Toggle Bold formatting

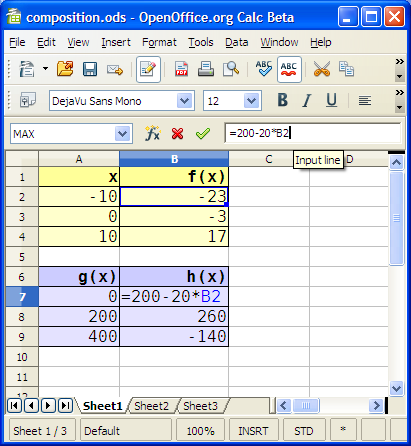click(x=283, y=100)
